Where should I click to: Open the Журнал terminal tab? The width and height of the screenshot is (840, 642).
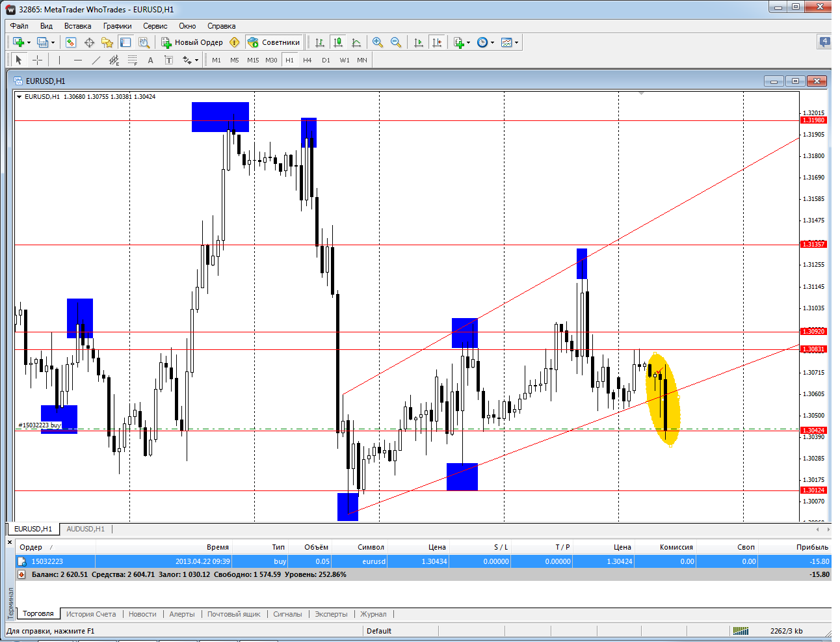tap(373, 614)
